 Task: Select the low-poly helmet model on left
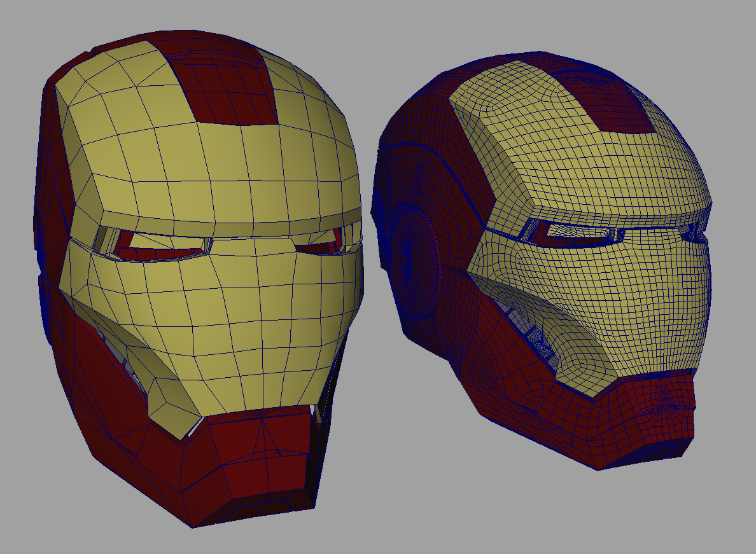[198, 279]
